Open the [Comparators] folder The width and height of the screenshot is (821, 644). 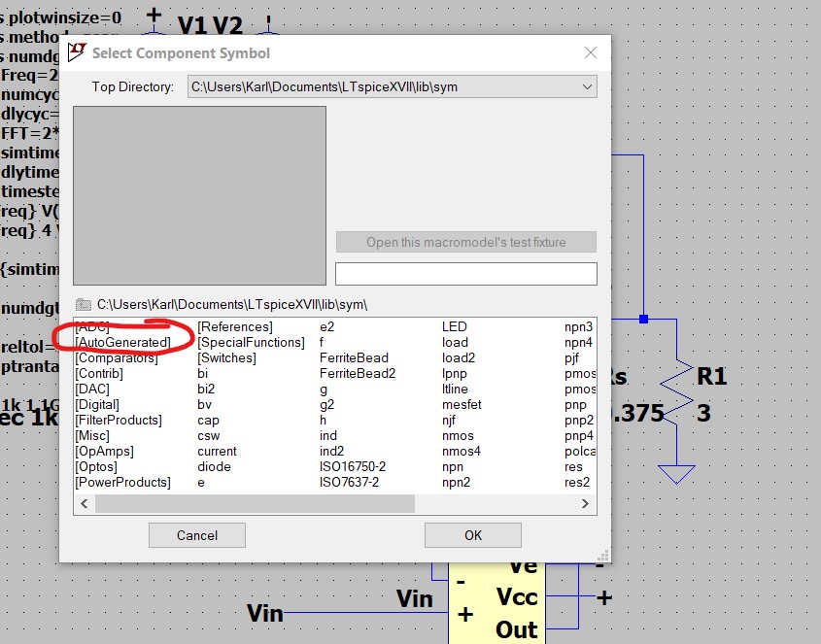pyautogui.click(x=117, y=358)
